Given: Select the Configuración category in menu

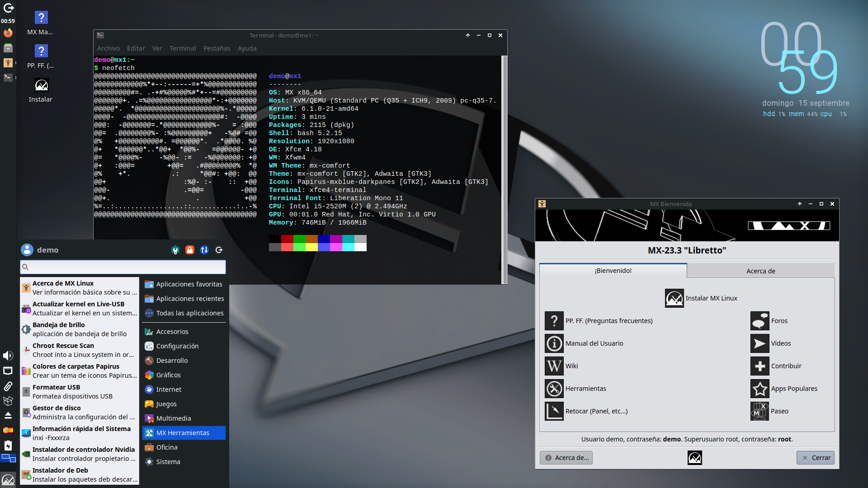Looking at the screenshot, I should click(x=177, y=346).
